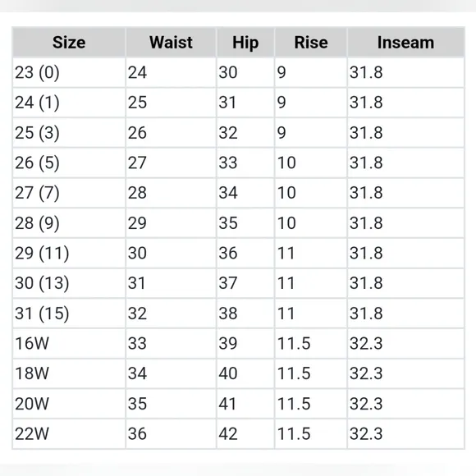Click the Rise column header
Image resolution: width=476 pixels, height=476 pixels.
pos(311,42)
